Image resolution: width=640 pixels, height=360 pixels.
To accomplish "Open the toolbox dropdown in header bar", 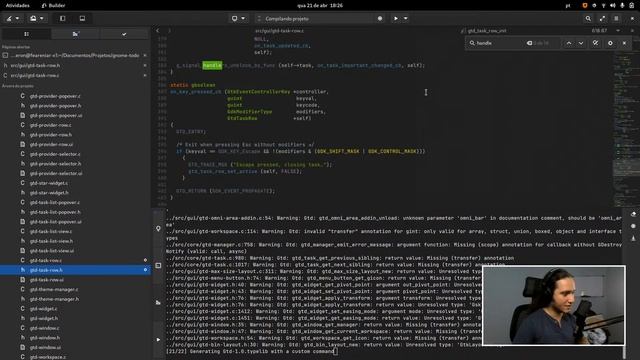I will (x=37, y=18).
